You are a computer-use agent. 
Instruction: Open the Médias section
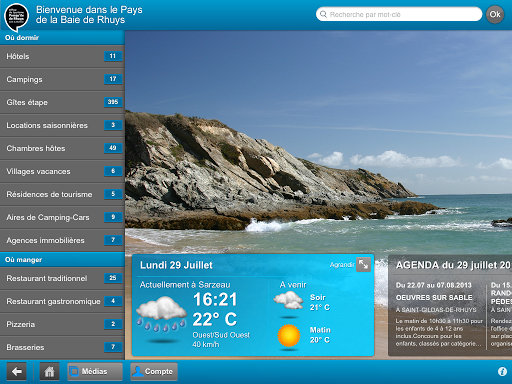point(95,371)
